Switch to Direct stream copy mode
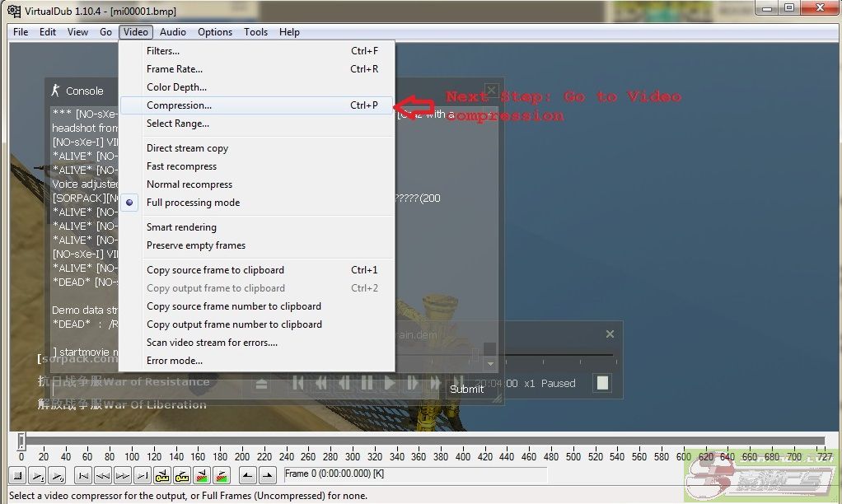The height and width of the screenshot is (504, 842). (187, 148)
